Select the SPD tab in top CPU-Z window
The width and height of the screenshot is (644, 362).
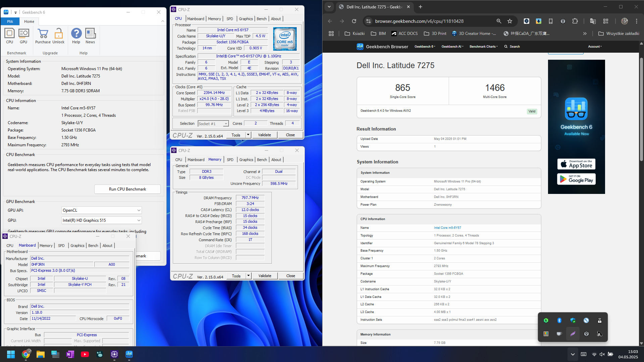pyautogui.click(x=230, y=19)
